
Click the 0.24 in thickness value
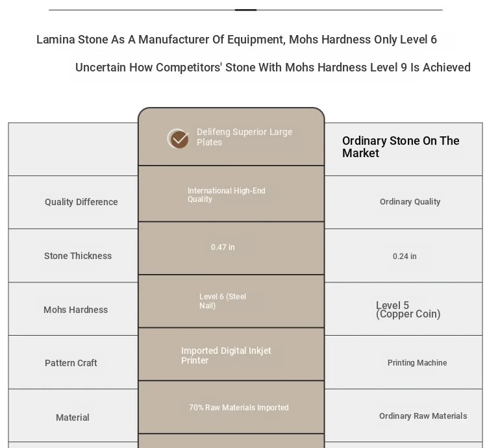[x=405, y=256]
